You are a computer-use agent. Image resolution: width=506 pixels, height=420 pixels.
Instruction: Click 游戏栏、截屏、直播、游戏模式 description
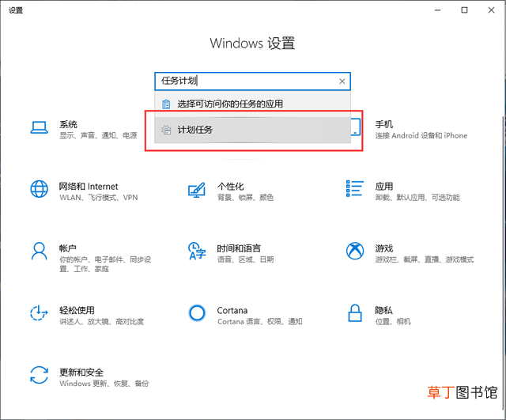[425, 259]
